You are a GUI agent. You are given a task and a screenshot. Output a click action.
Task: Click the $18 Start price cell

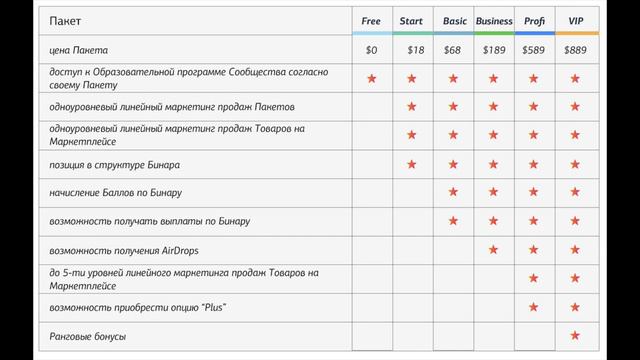coord(416,50)
